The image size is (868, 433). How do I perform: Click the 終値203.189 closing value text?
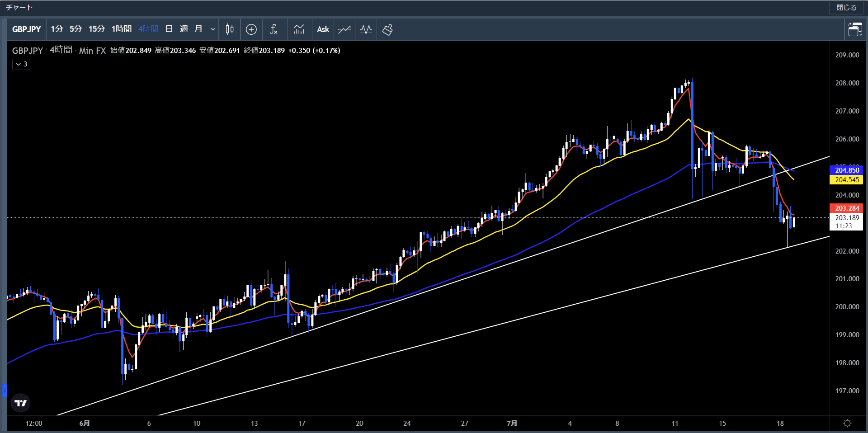click(264, 51)
